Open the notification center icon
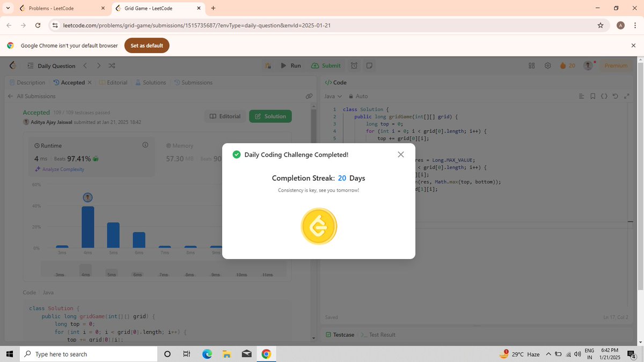The image size is (644, 362). pos(631,354)
